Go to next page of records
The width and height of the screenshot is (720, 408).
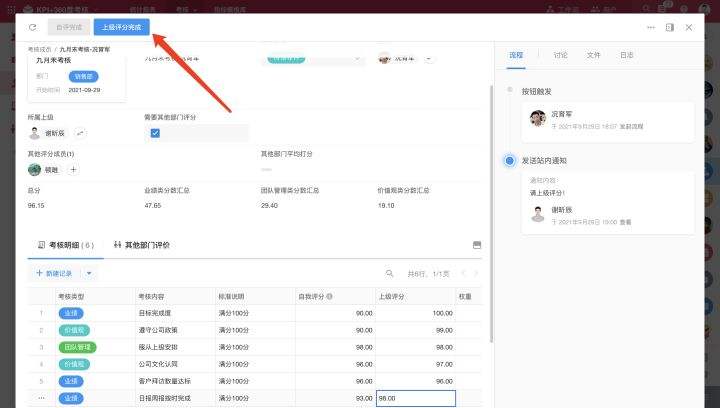476,273
